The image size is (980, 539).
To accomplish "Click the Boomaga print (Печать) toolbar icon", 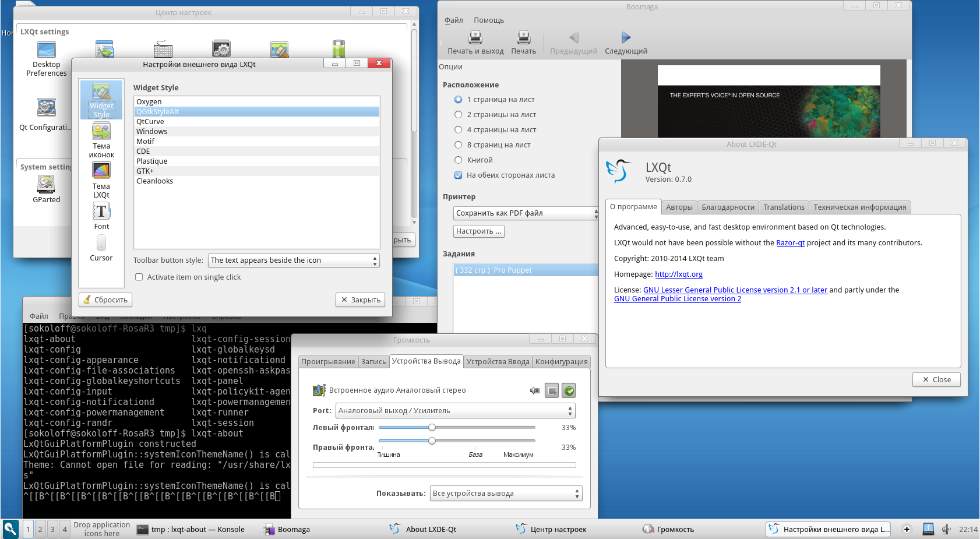I will 523,38.
